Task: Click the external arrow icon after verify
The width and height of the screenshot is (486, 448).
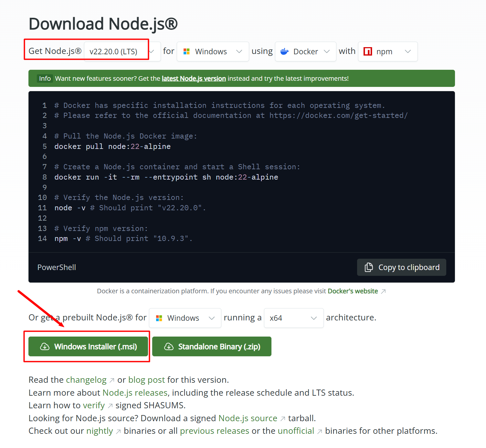Action: (x=110, y=406)
